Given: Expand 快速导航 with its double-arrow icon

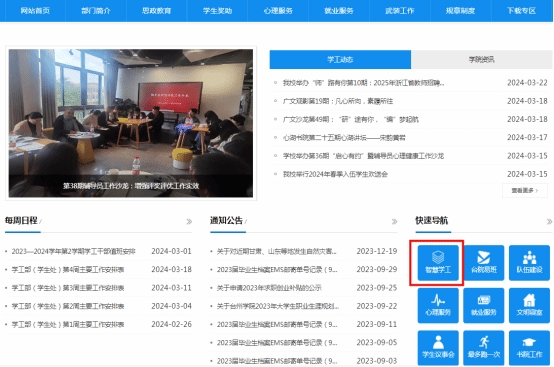Looking at the screenshot, I should [549, 221].
